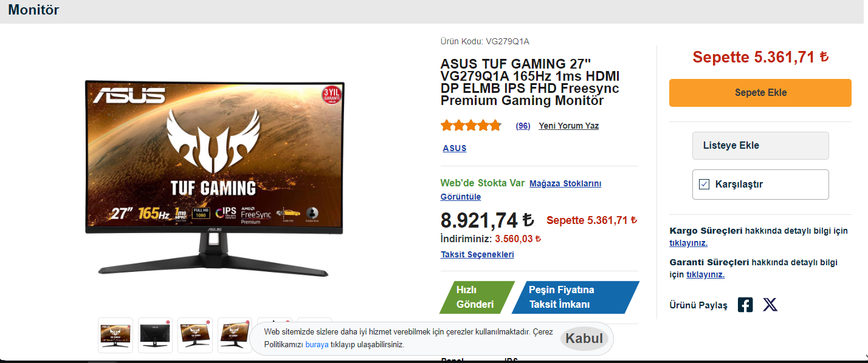Share product via Facebook icon
The width and height of the screenshot is (868, 363).
(x=745, y=305)
